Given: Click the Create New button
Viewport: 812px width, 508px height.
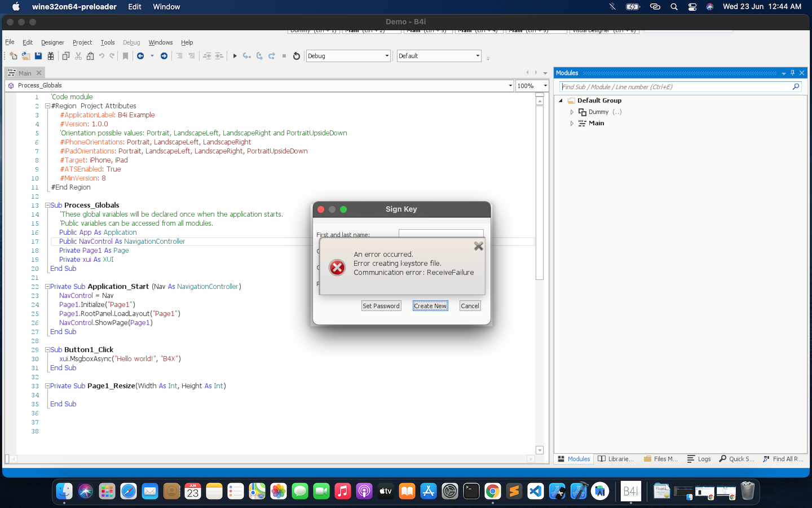Looking at the screenshot, I should click(430, 306).
